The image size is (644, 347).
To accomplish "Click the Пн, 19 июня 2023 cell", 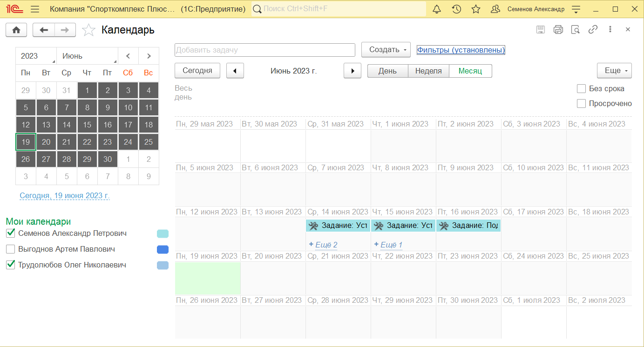I will (x=208, y=278).
